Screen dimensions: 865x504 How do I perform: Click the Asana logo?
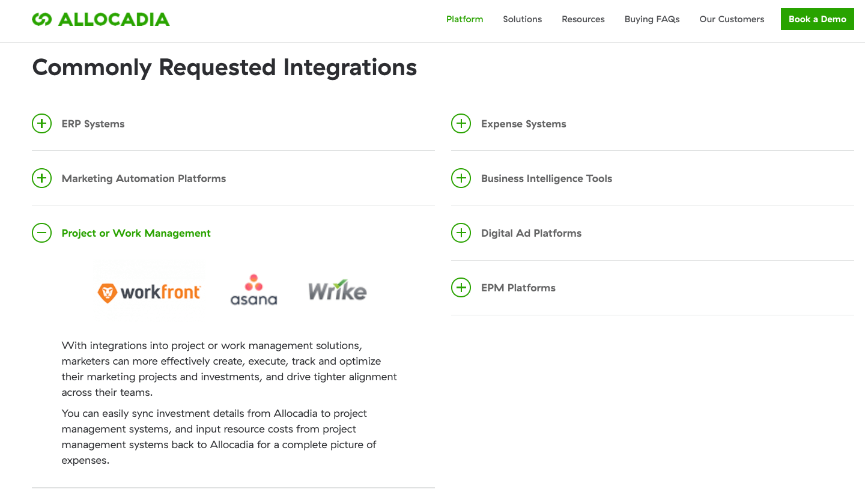coord(253,290)
